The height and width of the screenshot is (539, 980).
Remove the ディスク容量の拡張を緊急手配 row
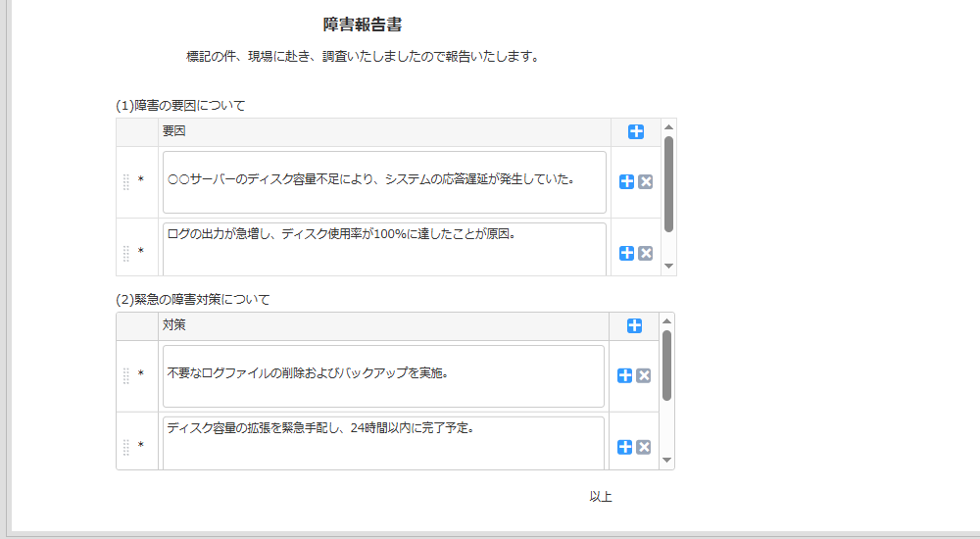point(644,447)
